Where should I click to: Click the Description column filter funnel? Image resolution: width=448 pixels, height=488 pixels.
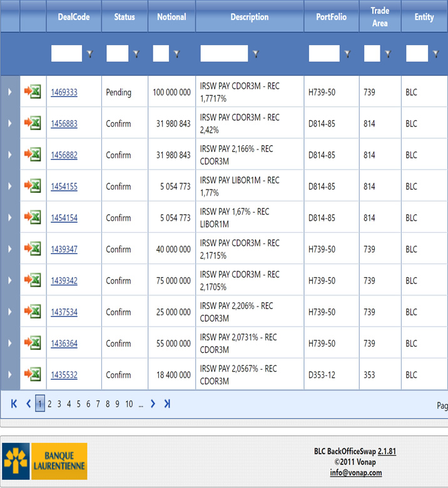(x=255, y=54)
